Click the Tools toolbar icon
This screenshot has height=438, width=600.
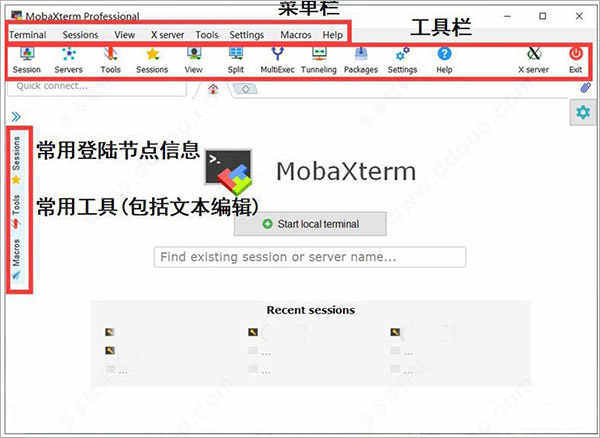pyautogui.click(x=111, y=60)
